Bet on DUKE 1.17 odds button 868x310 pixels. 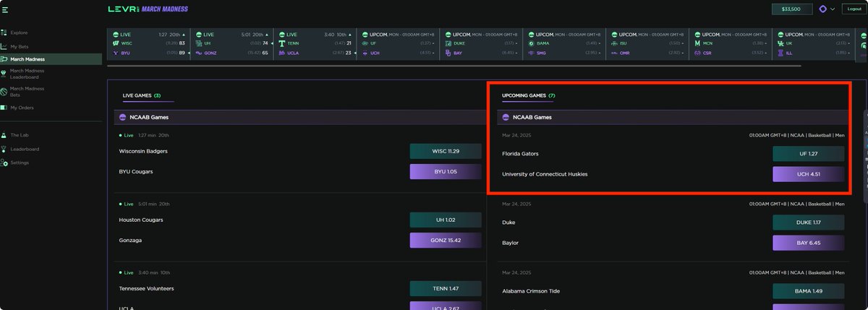tap(809, 223)
